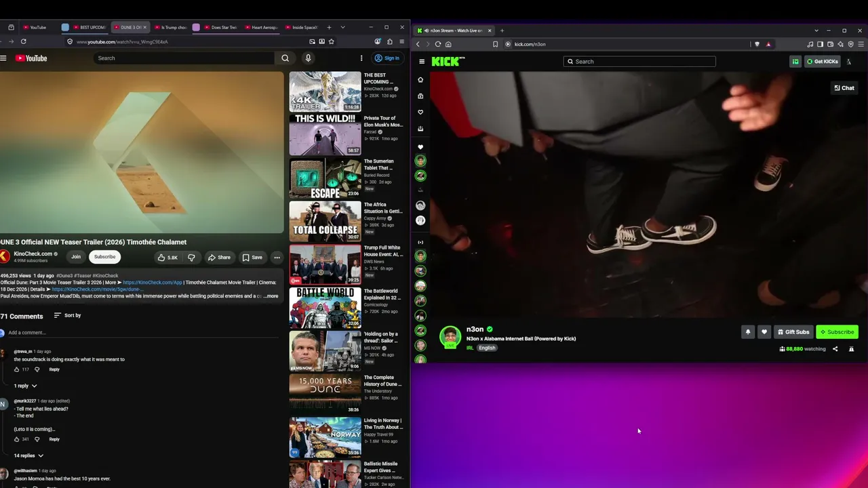This screenshot has width=868, height=488.
Task: Open IRL category link under n3on
Action: click(470, 348)
